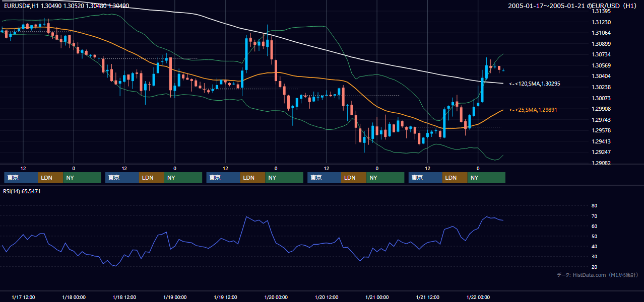Screen dimensions: 644x302
Task: Select the 1/21 00:00 time label
Action: pos(377,297)
